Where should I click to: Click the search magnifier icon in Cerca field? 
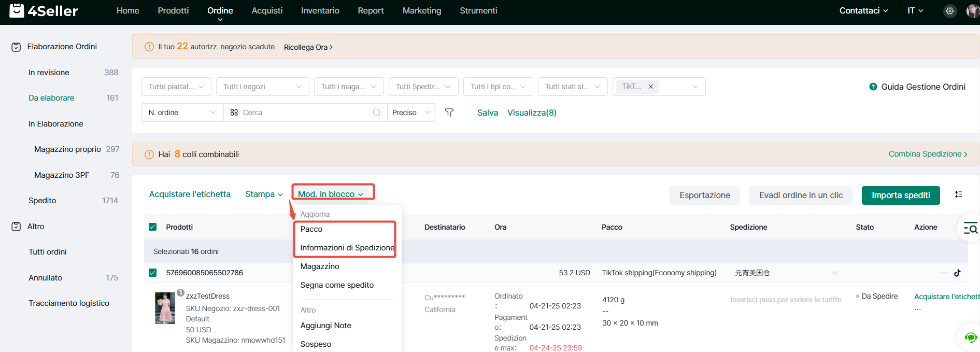[x=377, y=112]
